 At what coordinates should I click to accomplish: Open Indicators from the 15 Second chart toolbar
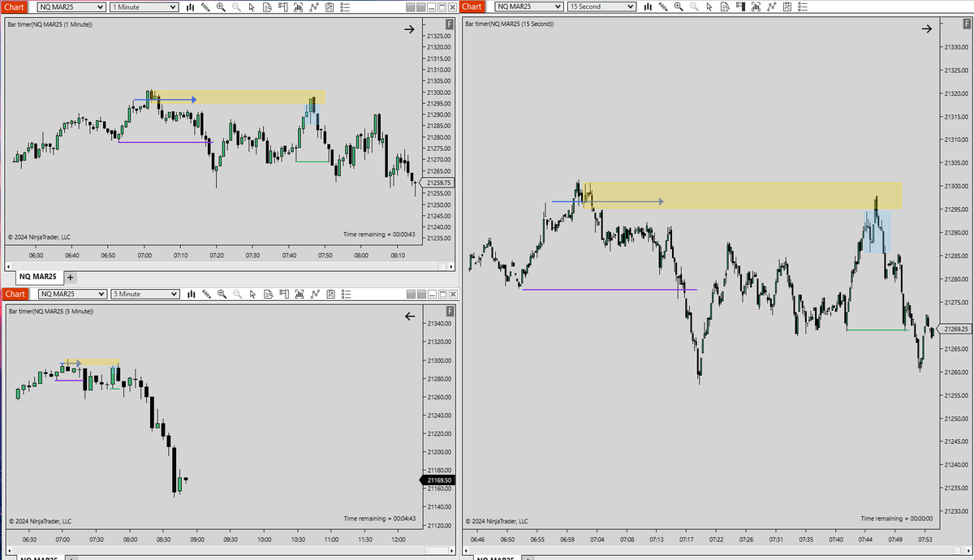tap(756, 6)
